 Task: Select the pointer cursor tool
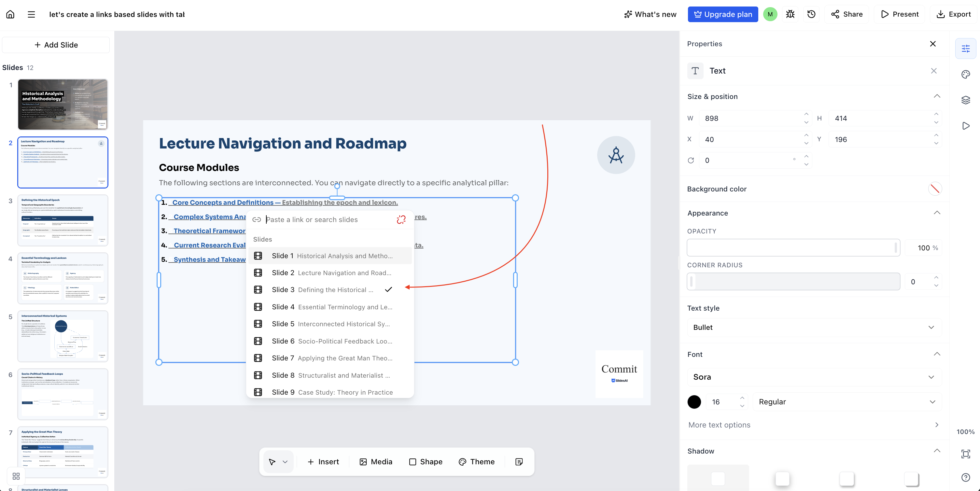[272, 462]
